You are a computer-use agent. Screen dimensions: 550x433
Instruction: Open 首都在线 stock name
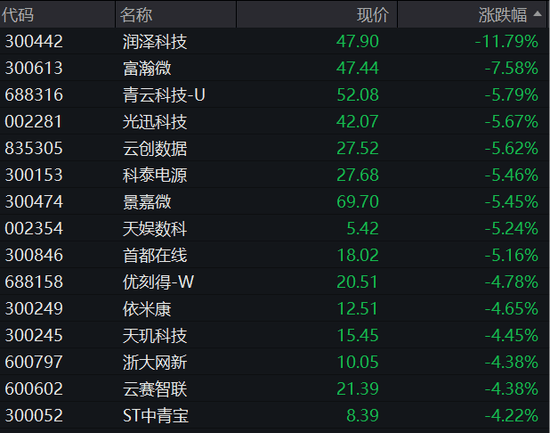point(155,255)
